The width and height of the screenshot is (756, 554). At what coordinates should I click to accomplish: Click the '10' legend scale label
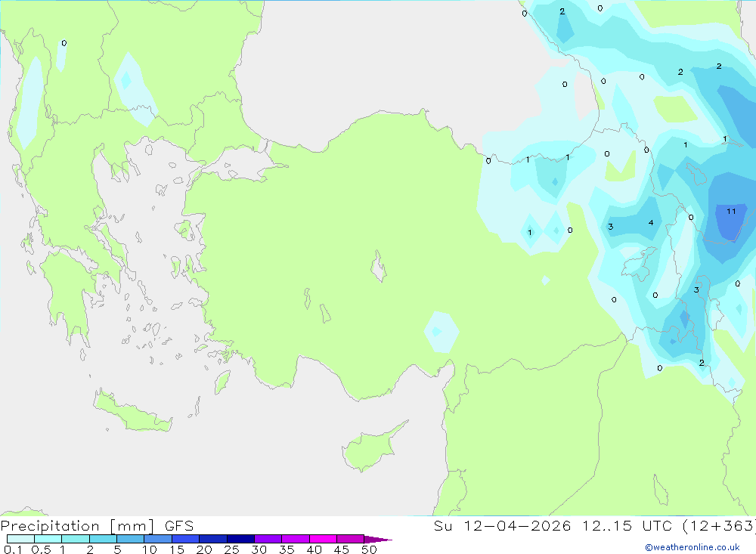pos(150,549)
